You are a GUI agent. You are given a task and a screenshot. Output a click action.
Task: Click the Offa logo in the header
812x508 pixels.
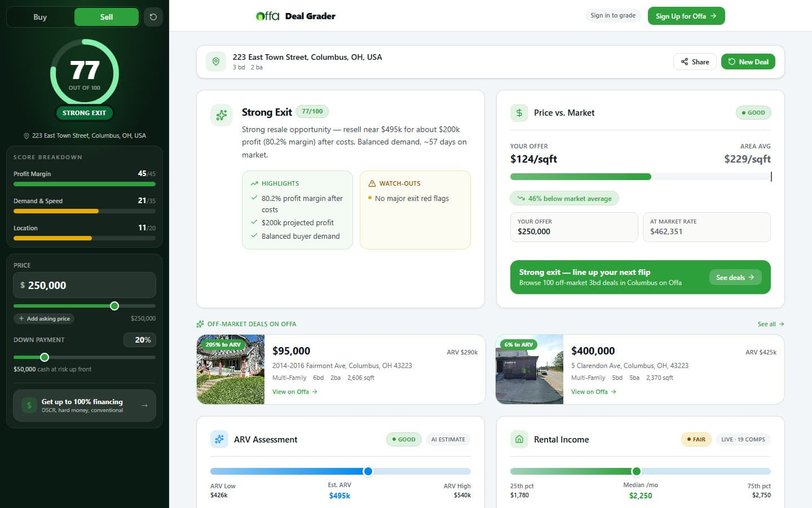(268, 16)
